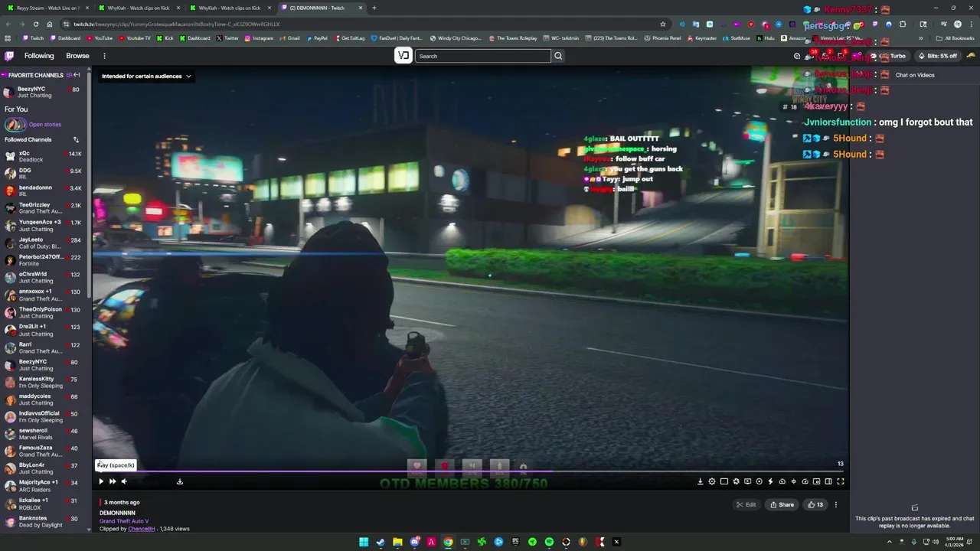Screen dimensions: 980x551
Task: Mute the clip using the volume icon
Action: (x=124, y=481)
